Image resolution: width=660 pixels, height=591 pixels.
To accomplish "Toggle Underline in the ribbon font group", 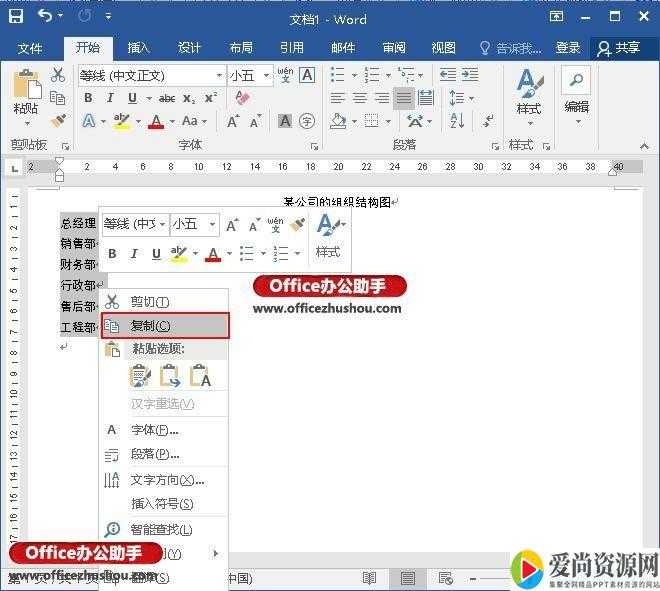I will click(132, 98).
